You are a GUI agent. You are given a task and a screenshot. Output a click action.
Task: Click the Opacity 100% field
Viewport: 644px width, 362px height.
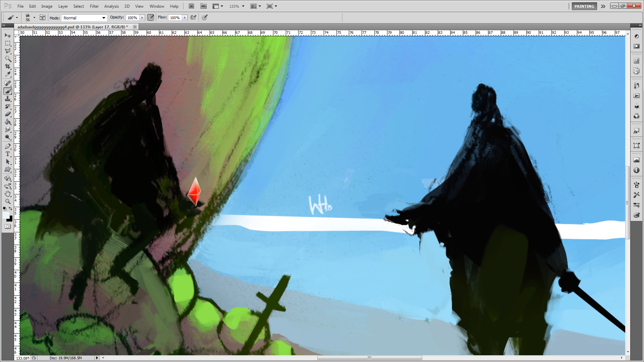(132, 18)
